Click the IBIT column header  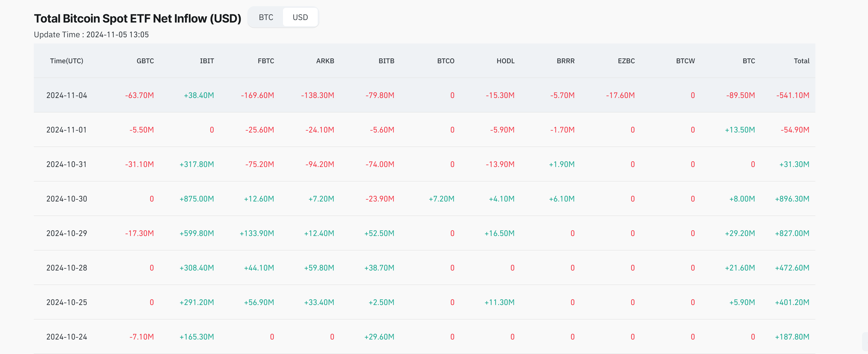coord(207,61)
